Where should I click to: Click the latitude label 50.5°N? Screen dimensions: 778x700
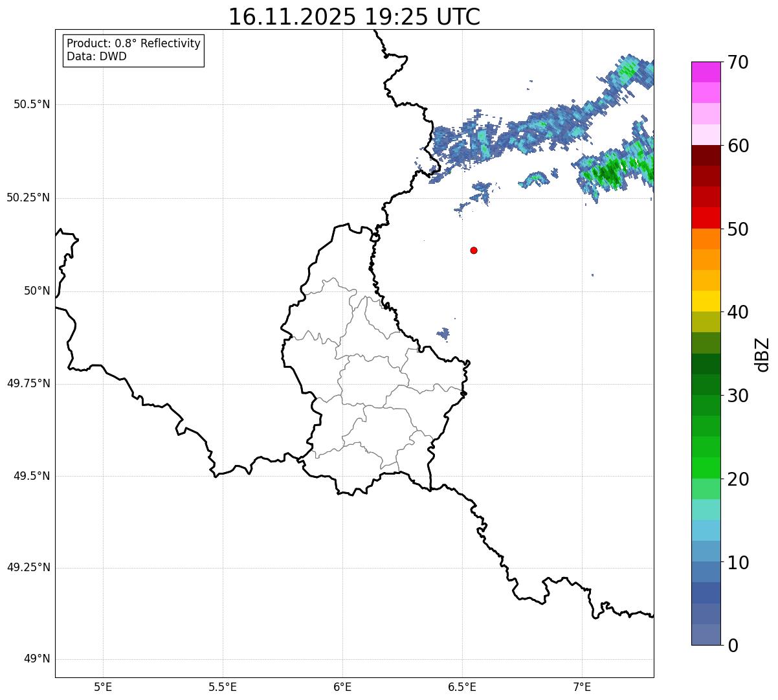(31, 104)
